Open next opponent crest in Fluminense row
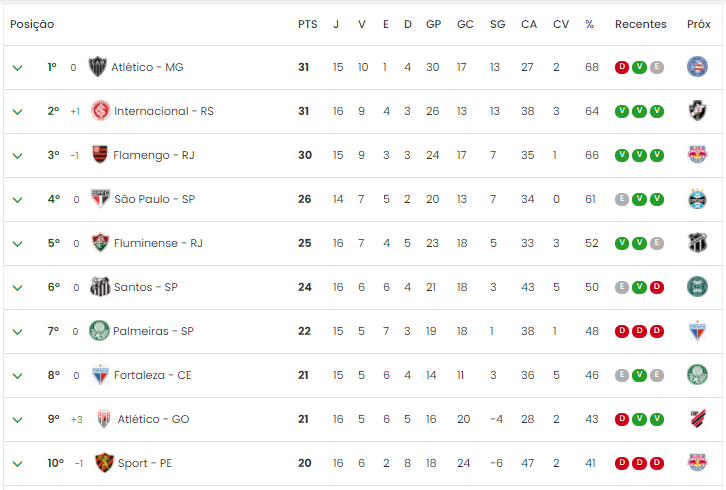 [x=697, y=243]
